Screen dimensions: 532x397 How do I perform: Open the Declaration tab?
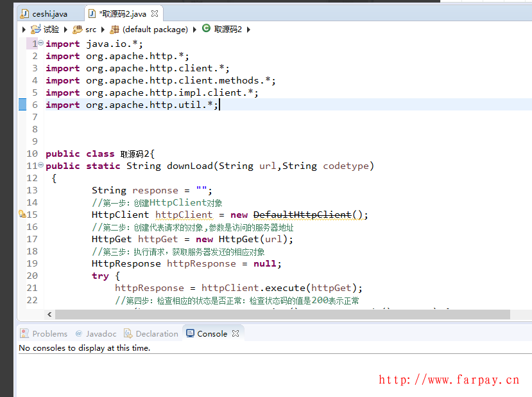click(156, 333)
